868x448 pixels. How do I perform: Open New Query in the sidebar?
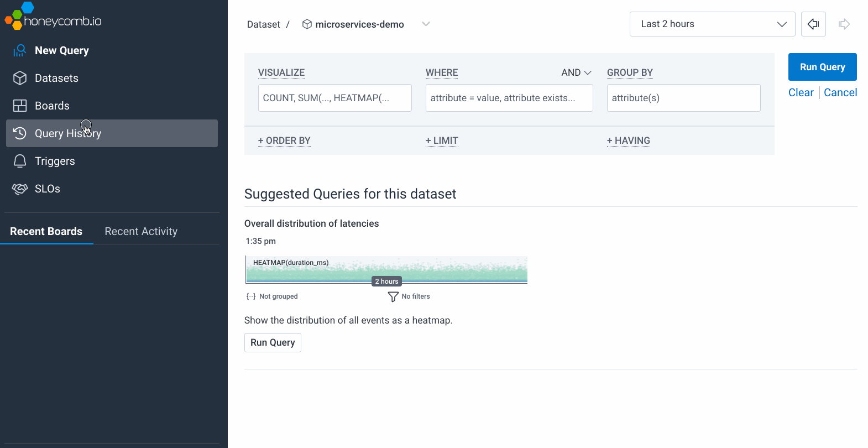tap(112, 50)
